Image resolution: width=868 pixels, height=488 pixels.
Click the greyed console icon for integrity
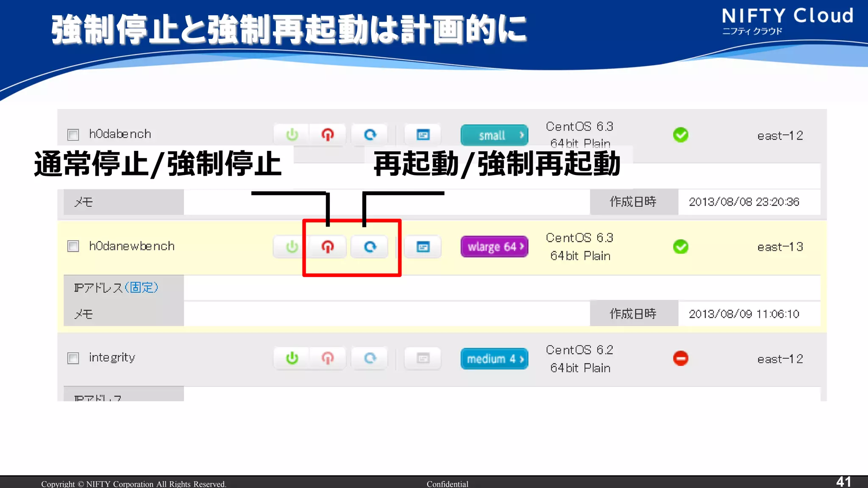click(423, 358)
